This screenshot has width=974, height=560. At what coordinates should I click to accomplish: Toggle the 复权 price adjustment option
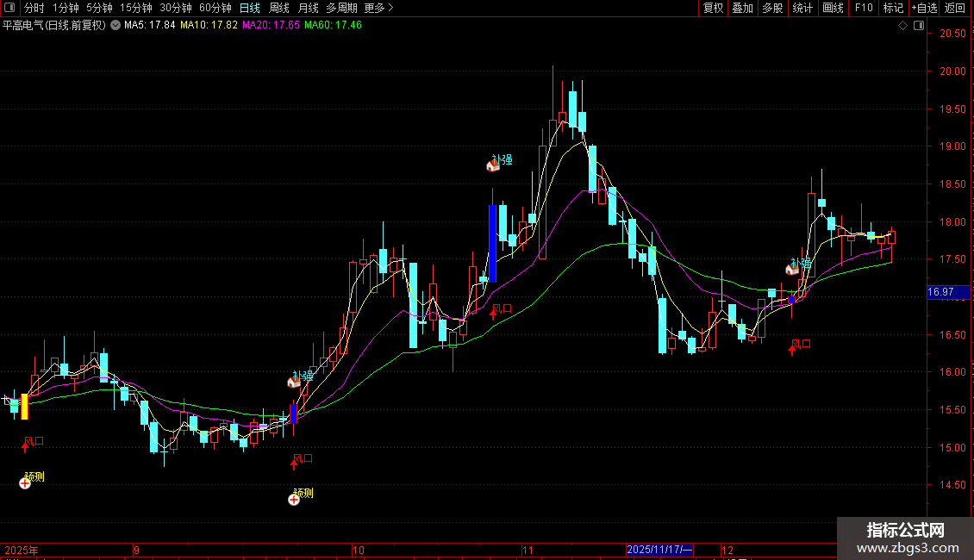point(713,8)
